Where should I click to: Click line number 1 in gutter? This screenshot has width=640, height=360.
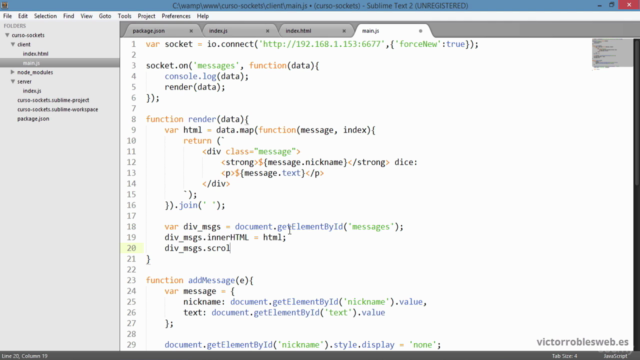[x=133, y=44]
